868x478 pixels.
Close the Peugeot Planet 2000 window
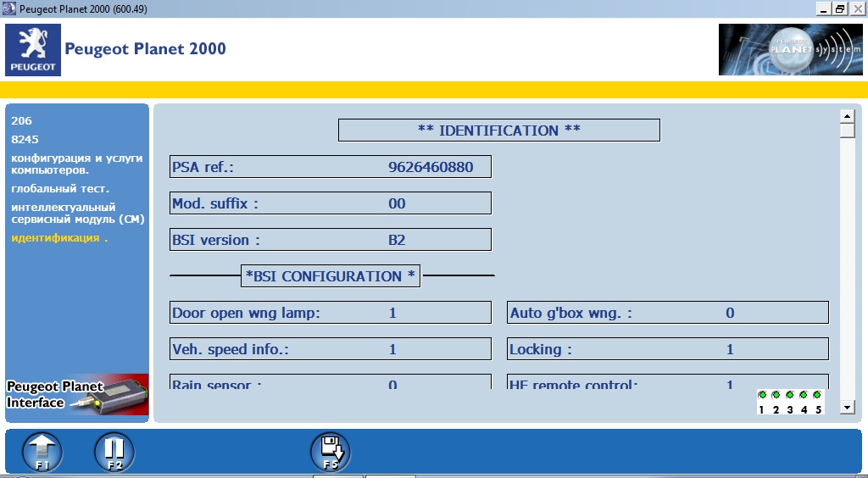pyautogui.click(x=856, y=8)
